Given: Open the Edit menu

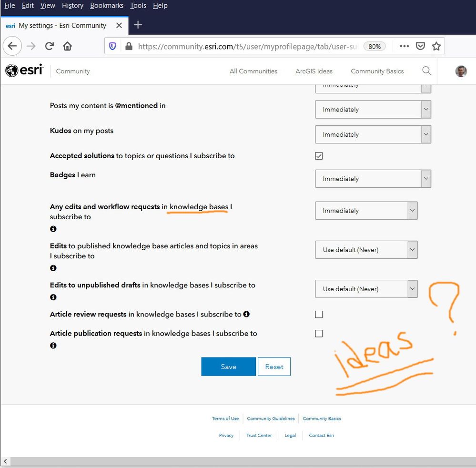Looking at the screenshot, I should tap(28, 5).
